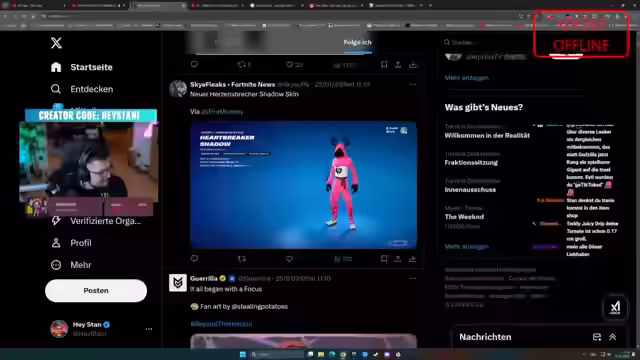The height and width of the screenshot is (360, 640).
Task: Open more options on the SkyeFleaks post
Action: click(413, 84)
